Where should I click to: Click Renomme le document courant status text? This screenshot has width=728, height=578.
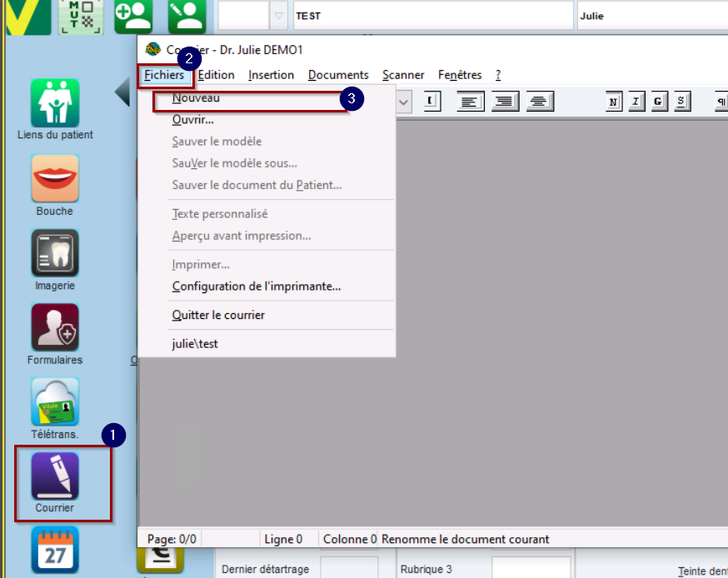[466, 540]
